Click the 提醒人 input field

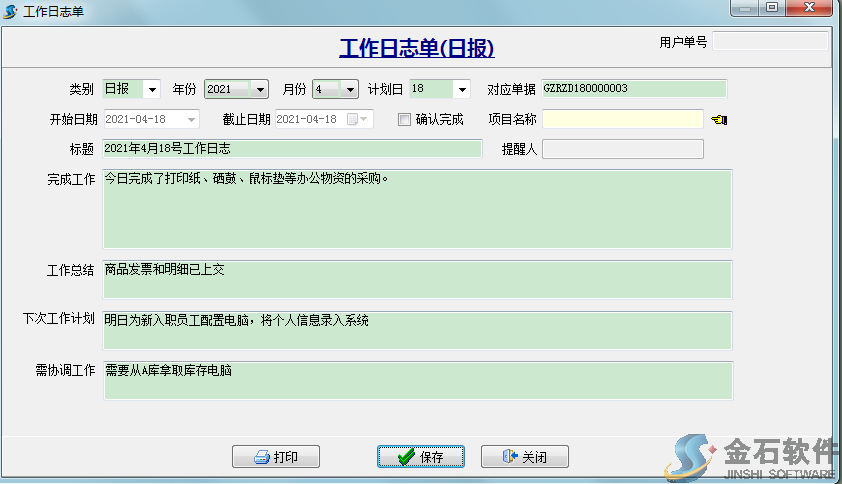[x=622, y=149]
